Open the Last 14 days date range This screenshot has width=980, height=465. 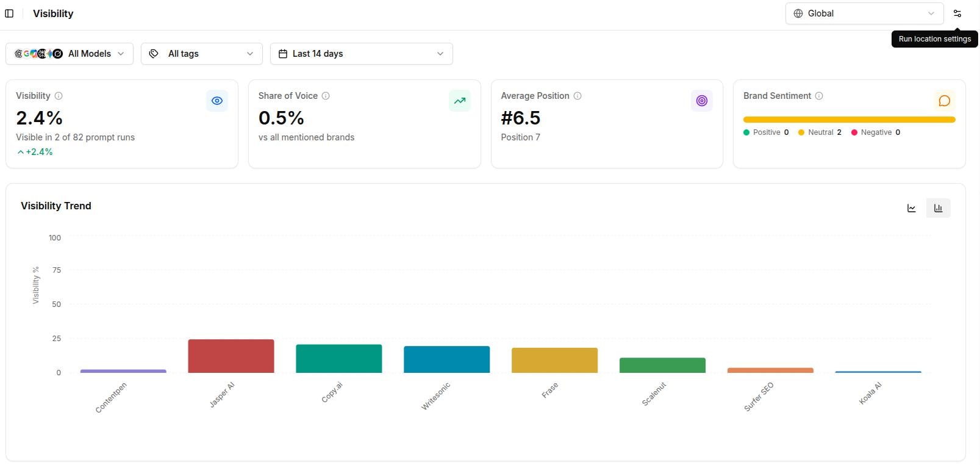click(x=362, y=54)
